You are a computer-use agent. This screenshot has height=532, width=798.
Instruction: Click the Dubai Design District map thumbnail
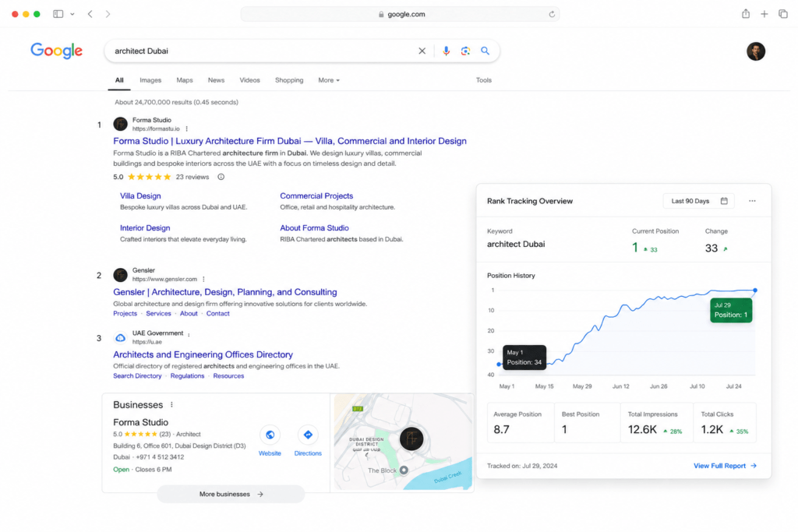(402, 442)
